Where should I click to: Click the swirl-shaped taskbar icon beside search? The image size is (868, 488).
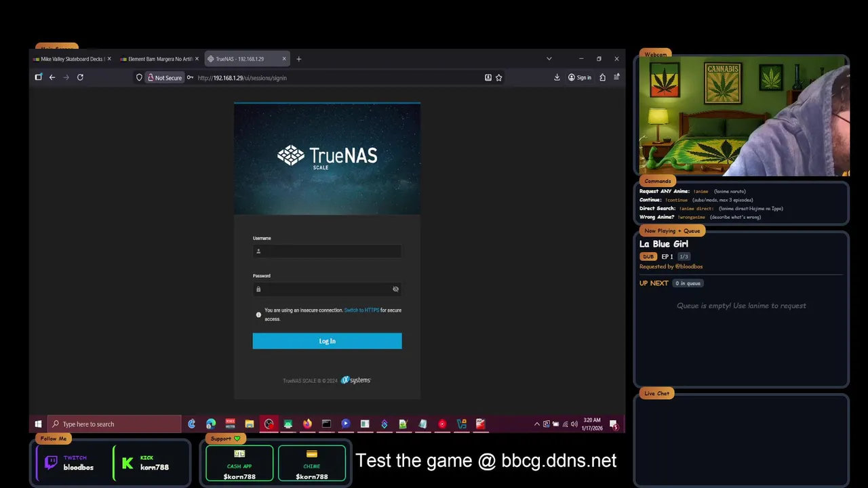(192, 424)
